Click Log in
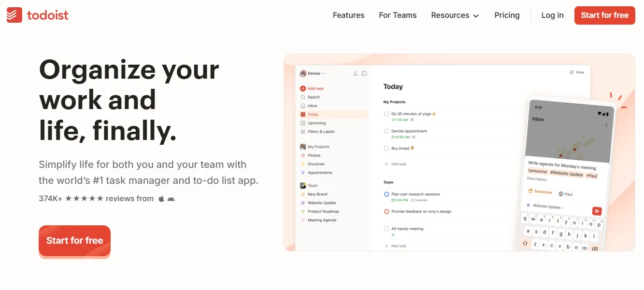This screenshot has height=290, width=644. click(x=552, y=15)
